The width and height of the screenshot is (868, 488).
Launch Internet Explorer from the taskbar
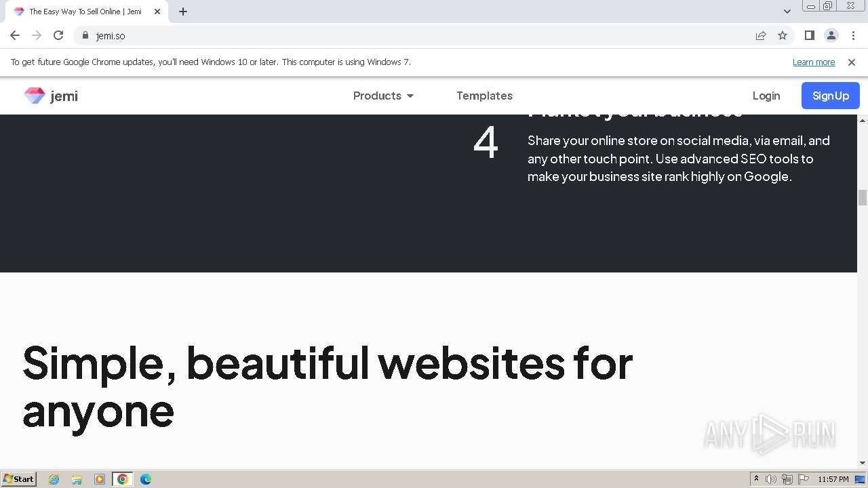(54, 479)
